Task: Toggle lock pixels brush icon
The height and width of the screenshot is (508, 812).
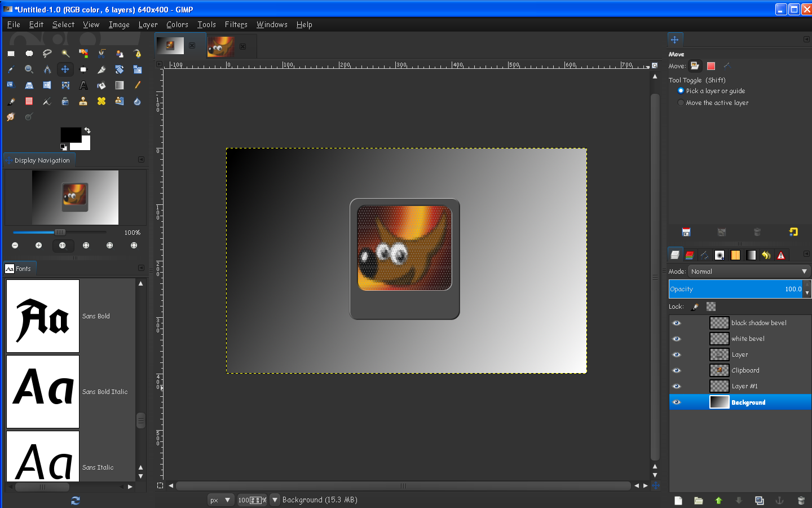Action: pyautogui.click(x=695, y=306)
